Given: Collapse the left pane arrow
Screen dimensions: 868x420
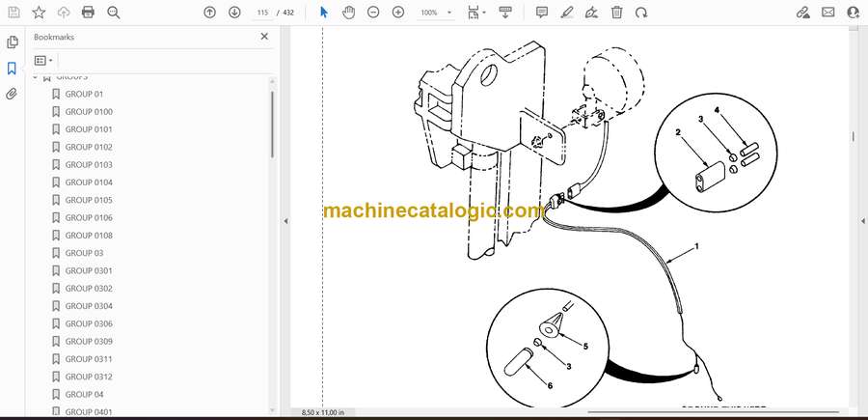Looking at the screenshot, I should [x=285, y=221].
